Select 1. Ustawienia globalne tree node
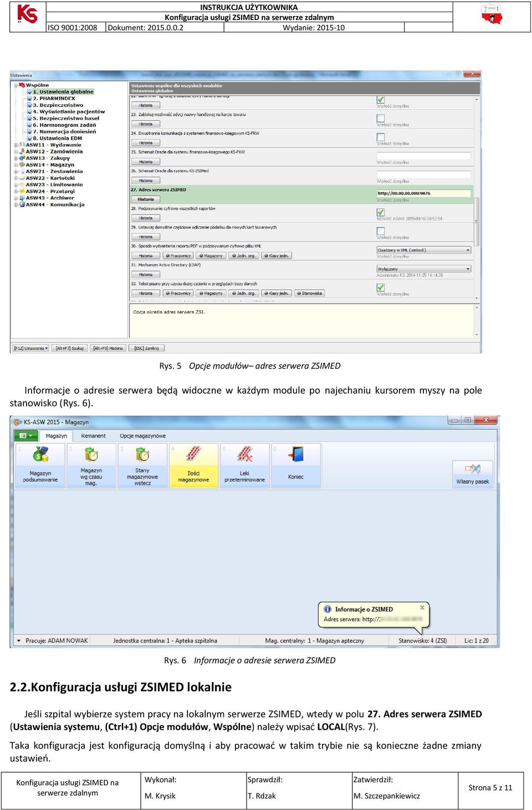The width and height of the screenshot is (532, 810). (x=63, y=91)
